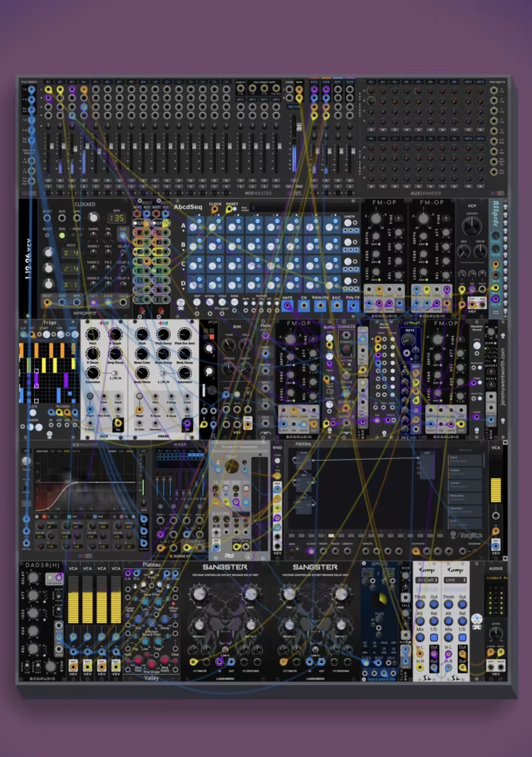
Task: Select SHOW for EQMaster bands
Action: 129,451
